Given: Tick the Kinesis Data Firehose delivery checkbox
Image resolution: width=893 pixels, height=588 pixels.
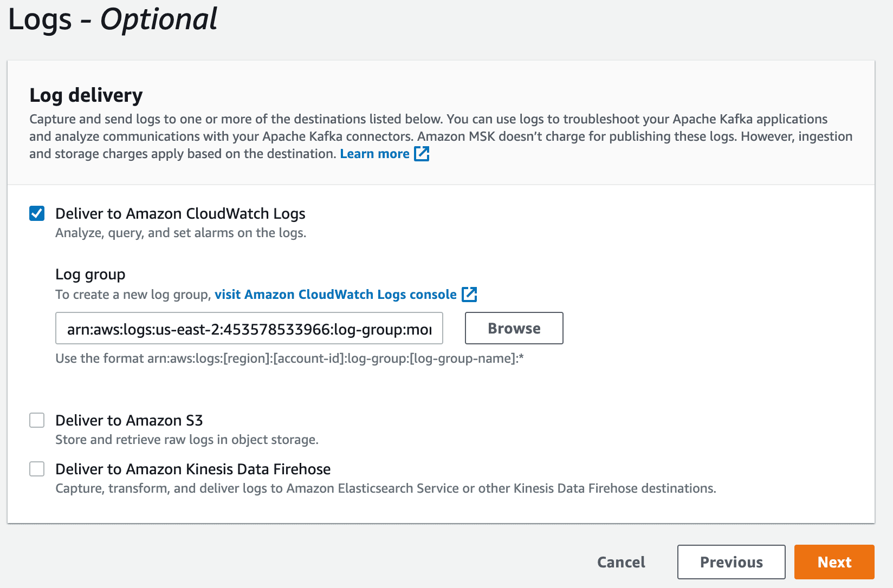Looking at the screenshot, I should click(x=37, y=469).
